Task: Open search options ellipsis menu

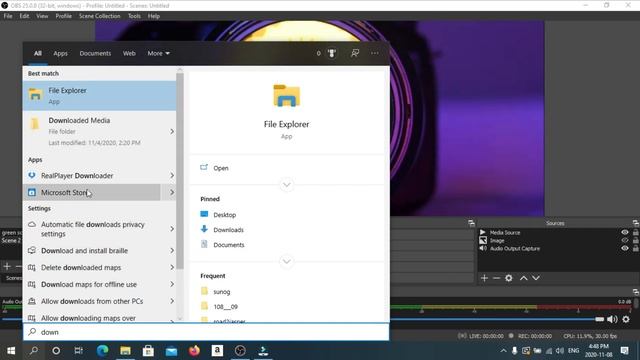Action: point(375,53)
